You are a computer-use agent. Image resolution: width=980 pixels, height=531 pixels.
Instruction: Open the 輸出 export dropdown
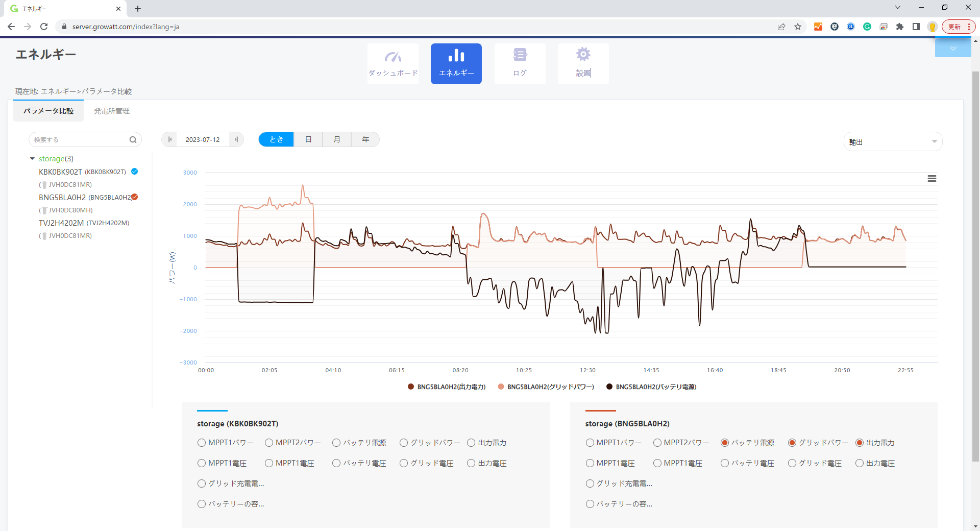click(892, 142)
